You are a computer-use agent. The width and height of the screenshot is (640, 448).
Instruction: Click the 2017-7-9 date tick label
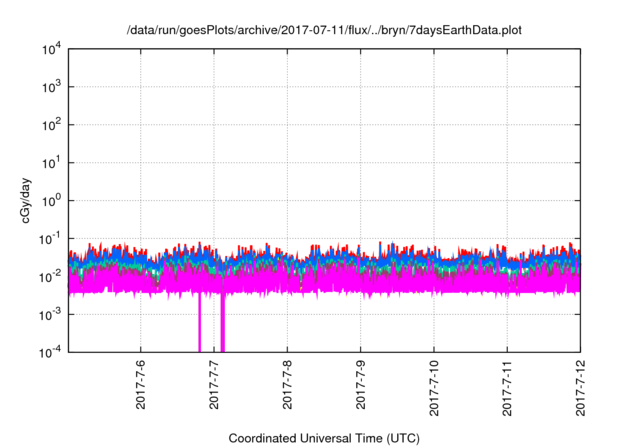tap(360, 384)
